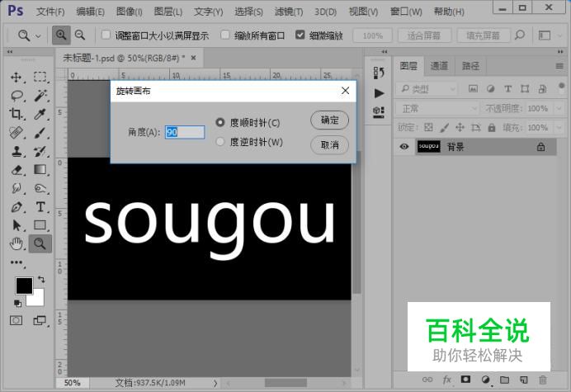
Task: Select the Dodge tool
Action: coord(40,188)
